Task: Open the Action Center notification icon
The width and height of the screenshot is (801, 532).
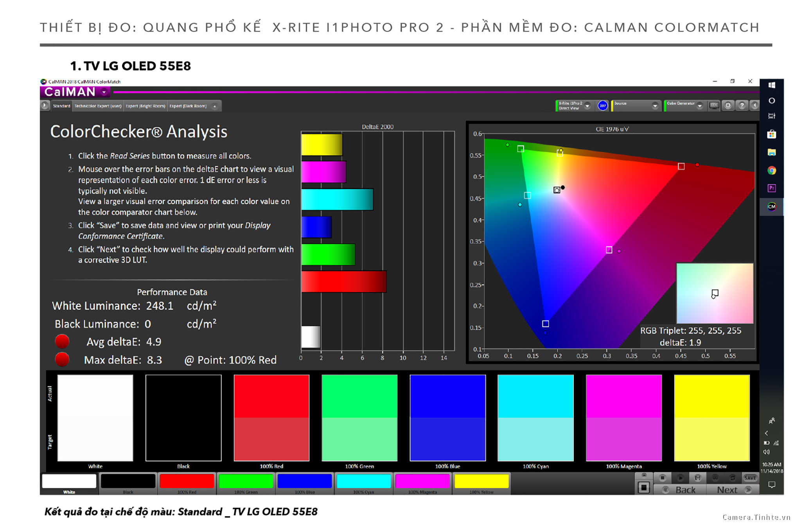Action: (x=772, y=485)
